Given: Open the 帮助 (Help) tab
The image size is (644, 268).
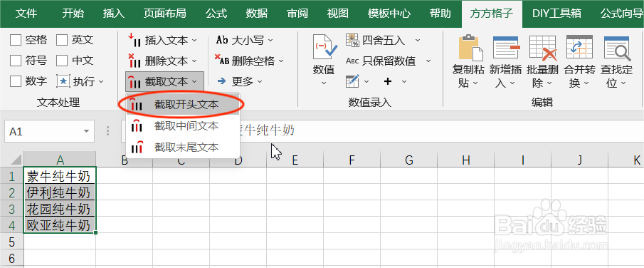Looking at the screenshot, I should [x=440, y=13].
